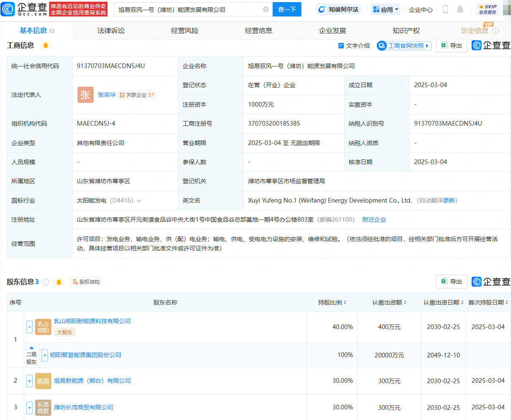This screenshot has width=511, height=420.
Task: Click the bell icon next to 工商信息
Action: pos(46,45)
